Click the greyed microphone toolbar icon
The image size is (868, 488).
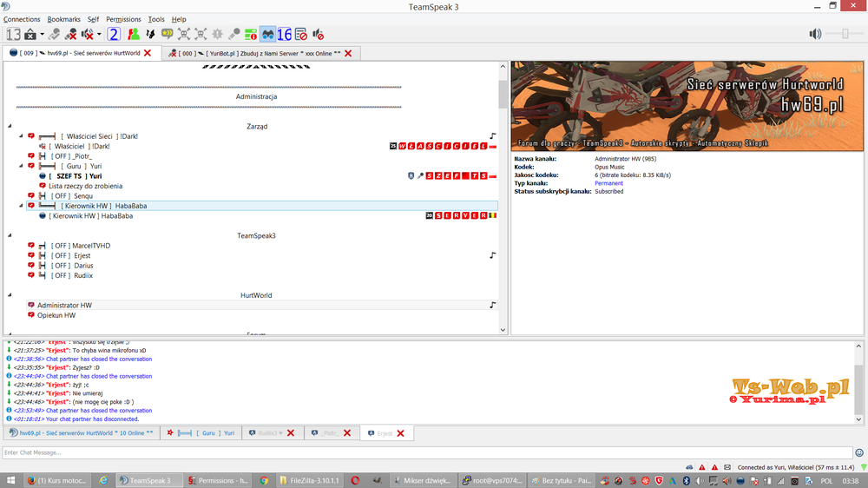(234, 35)
